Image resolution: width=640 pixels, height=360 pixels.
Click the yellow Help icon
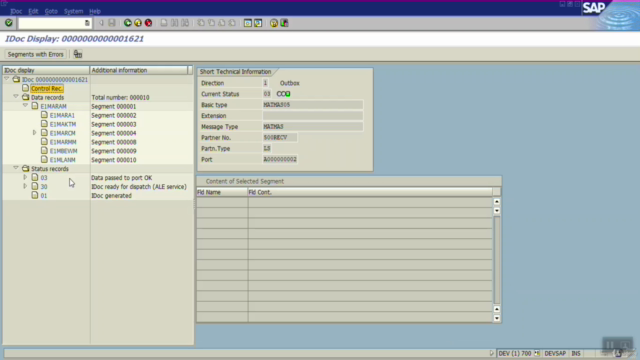click(x=273, y=23)
